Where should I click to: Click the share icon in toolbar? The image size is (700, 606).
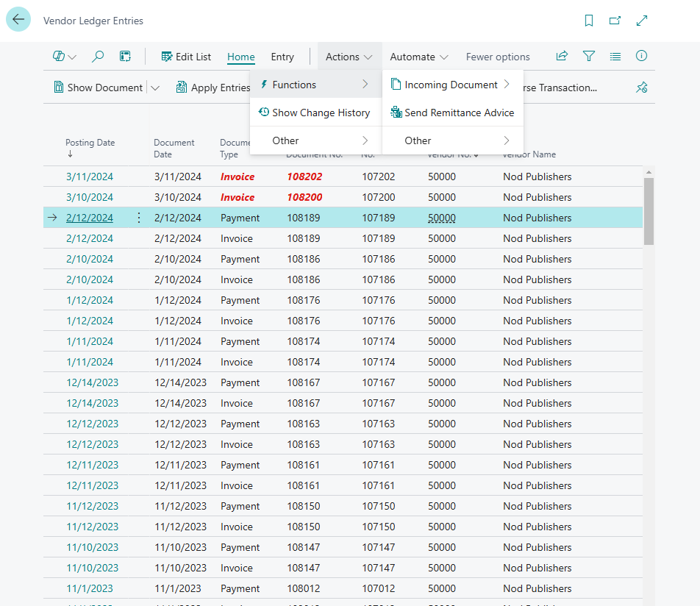[562, 56]
